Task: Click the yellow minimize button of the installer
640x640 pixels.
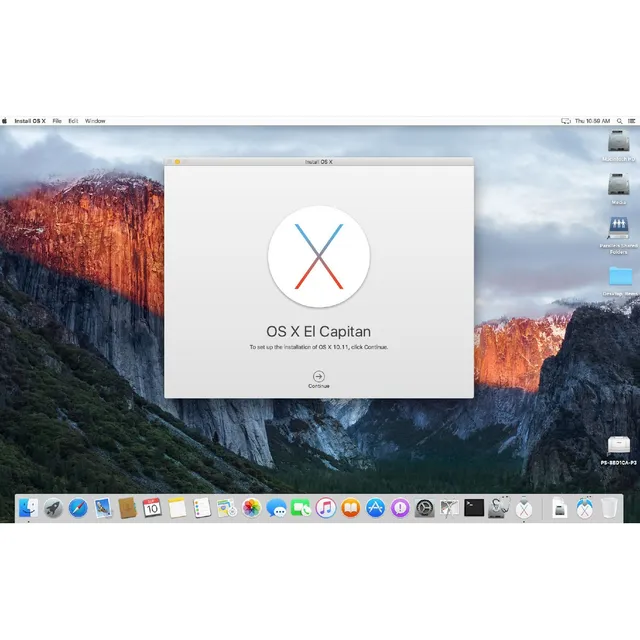Action: 177,162
